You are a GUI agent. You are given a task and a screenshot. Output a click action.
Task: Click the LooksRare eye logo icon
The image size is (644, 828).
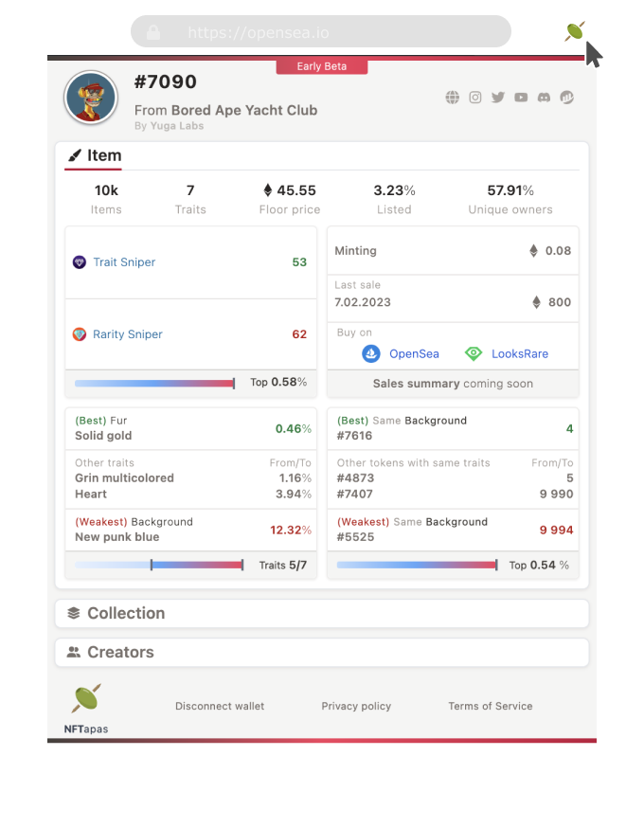(x=474, y=353)
